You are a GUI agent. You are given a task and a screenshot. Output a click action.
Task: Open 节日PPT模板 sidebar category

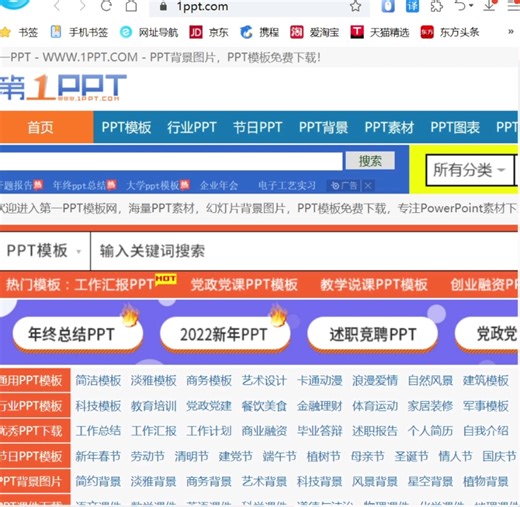tap(35, 456)
